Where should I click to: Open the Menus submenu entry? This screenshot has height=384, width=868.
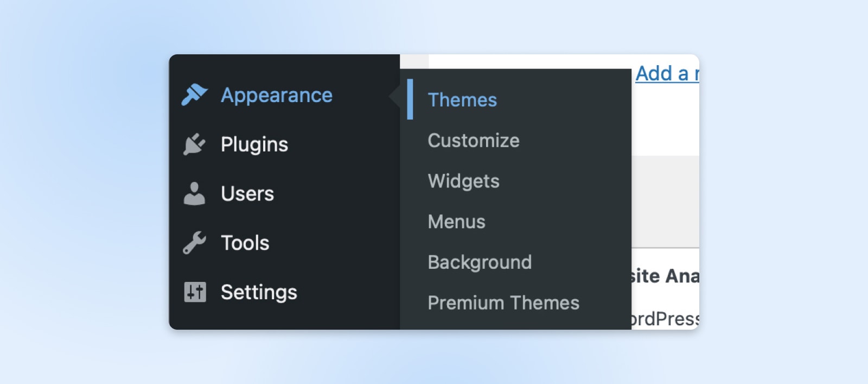pyautogui.click(x=457, y=222)
